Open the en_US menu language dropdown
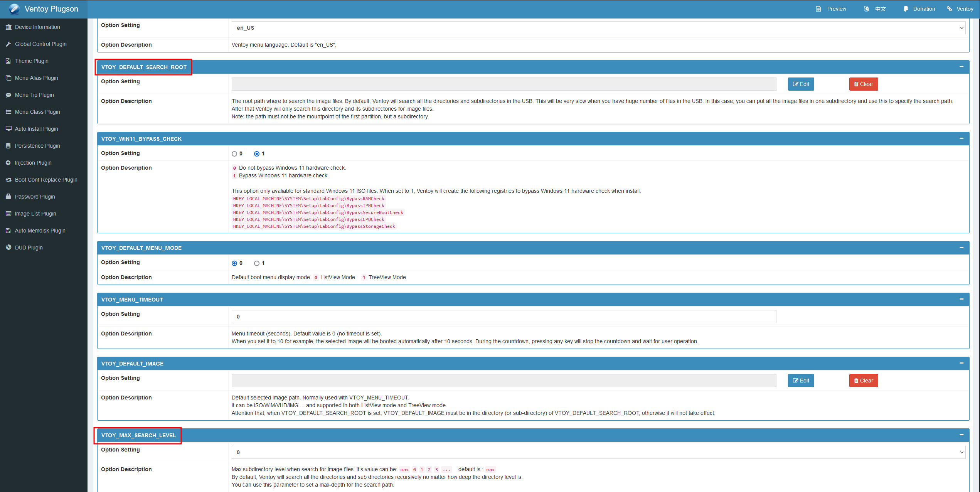This screenshot has width=980, height=492. (598, 28)
